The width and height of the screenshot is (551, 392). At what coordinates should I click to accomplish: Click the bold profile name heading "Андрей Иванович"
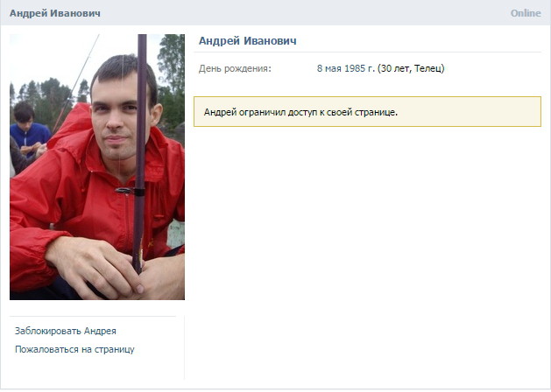[248, 41]
